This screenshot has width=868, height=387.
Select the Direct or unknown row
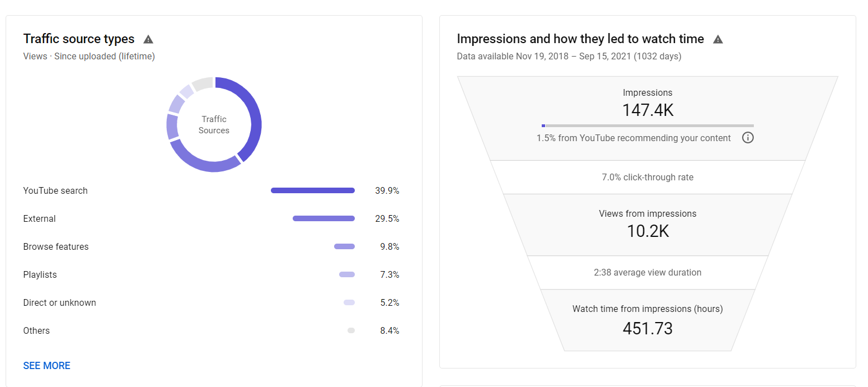point(211,302)
